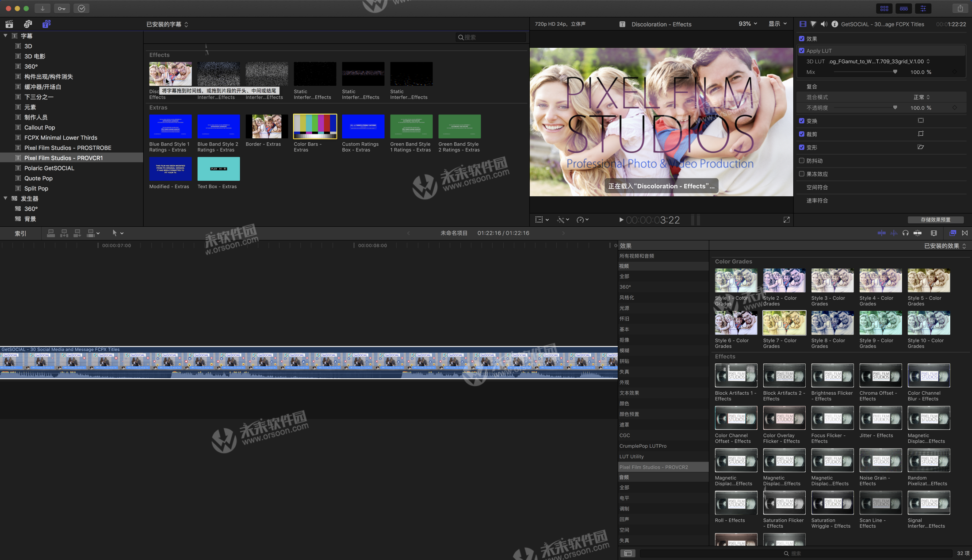The width and height of the screenshot is (972, 560).
Task: Open the Photos and Audio sidebar icon
Action: tap(28, 24)
